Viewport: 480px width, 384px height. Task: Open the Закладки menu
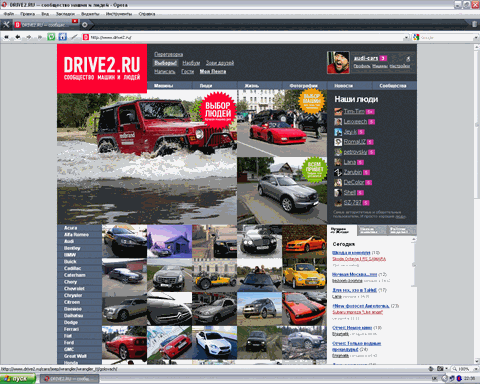click(x=65, y=14)
